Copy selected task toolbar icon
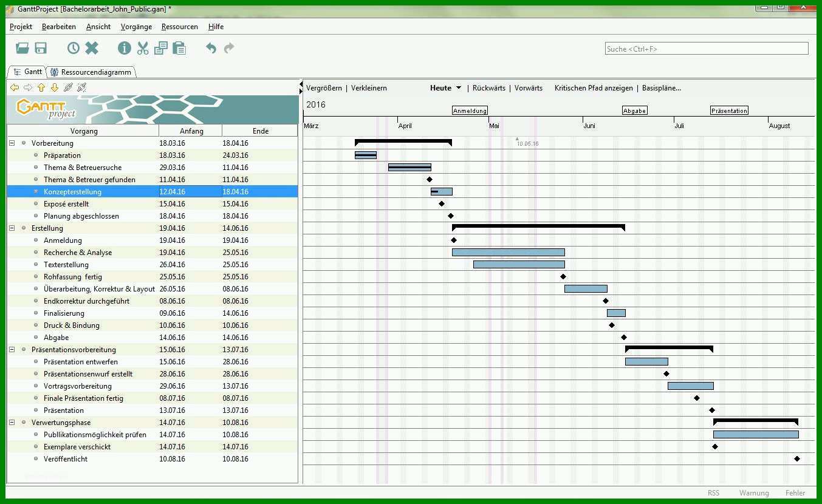Screen dimensions: 822x504 point(160,48)
